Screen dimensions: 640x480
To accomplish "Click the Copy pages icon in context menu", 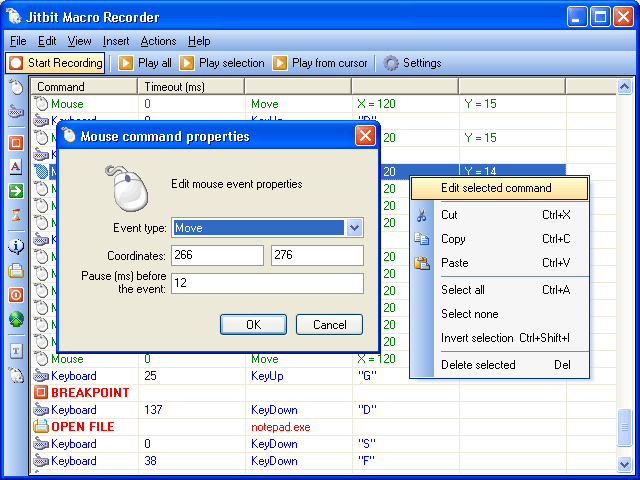I will point(422,238).
